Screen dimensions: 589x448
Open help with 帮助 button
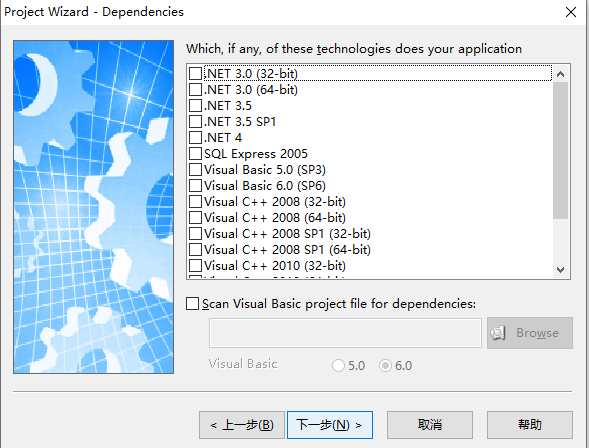pyautogui.click(x=530, y=425)
